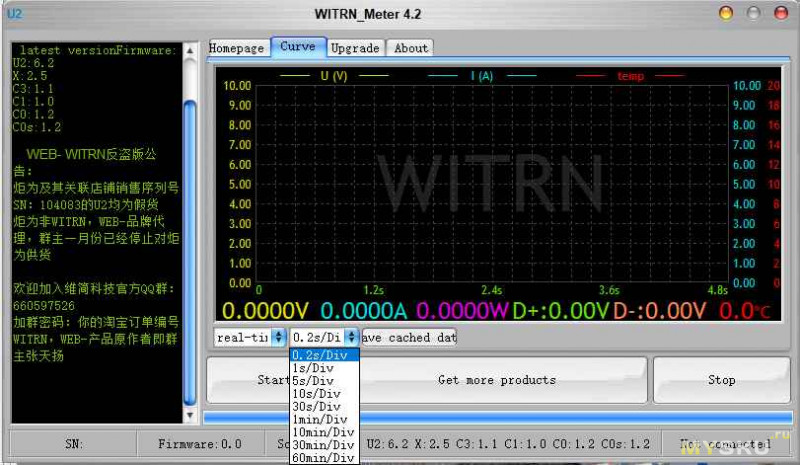Click the U2:6.2 version line in left panel
This screenshot has height=465, width=800.
[33, 63]
